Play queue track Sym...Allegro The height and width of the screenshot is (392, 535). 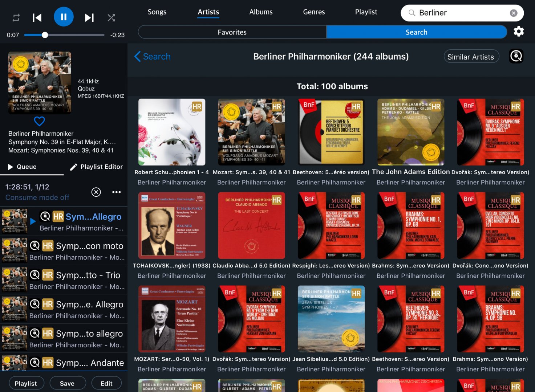[64, 221]
